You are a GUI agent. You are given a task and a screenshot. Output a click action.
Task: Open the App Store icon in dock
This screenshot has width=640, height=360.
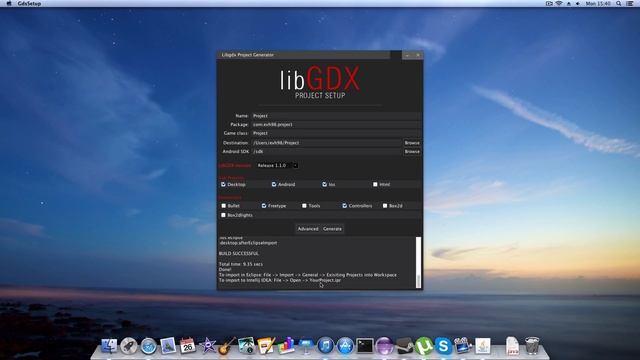click(345, 346)
